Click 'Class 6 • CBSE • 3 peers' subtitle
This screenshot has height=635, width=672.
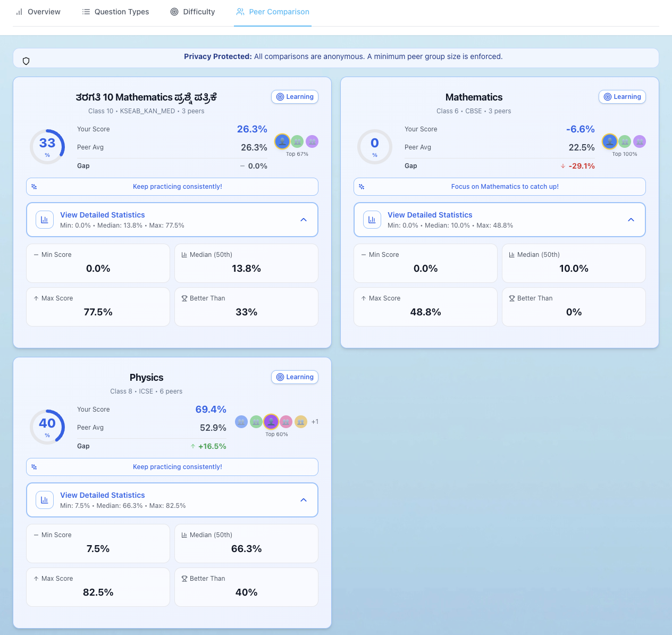pyautogui.click(x=474, y=111)
